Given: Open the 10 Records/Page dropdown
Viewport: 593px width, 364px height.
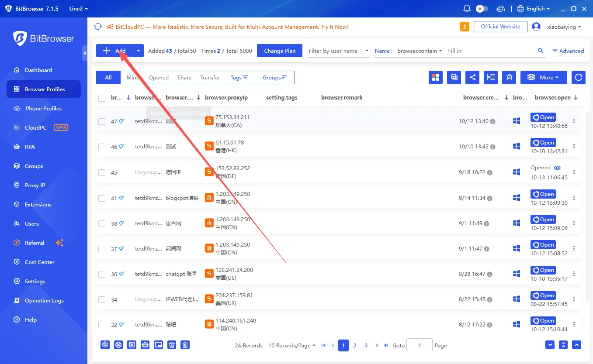Looking at the screenshot, I should [292, 345].
